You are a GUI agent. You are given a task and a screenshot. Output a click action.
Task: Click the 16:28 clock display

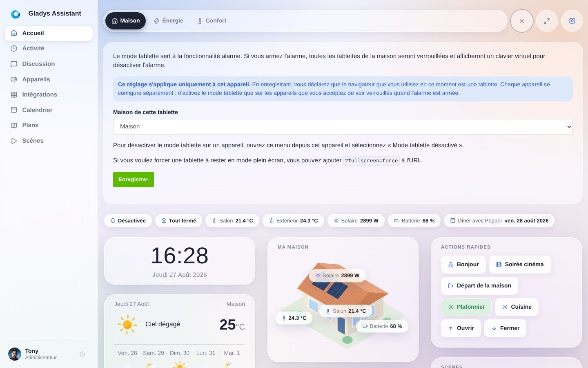coord(180,256)
